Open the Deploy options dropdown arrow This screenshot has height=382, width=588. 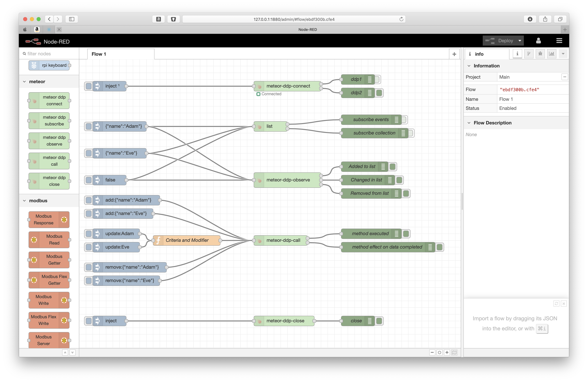pos(519,41)
